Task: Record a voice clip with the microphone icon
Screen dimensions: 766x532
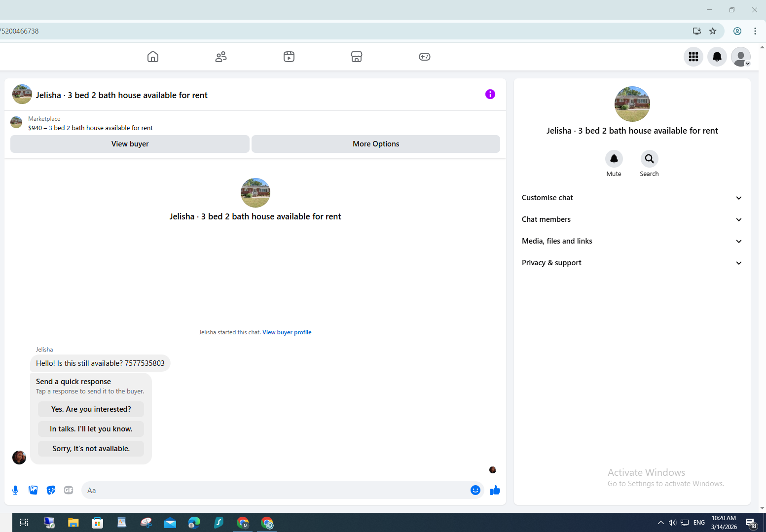Action: (x=15, y=490)
